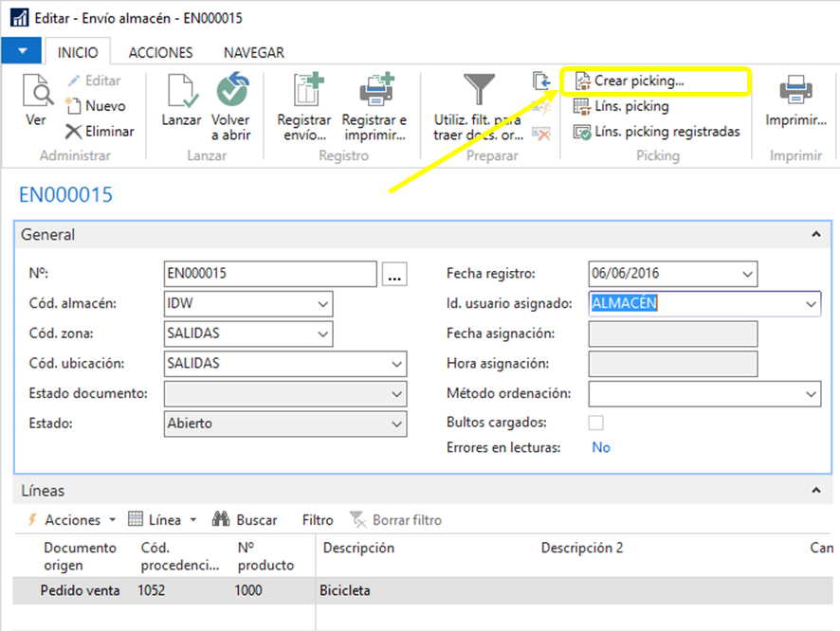Select the Bicicleta description cell
Viewport: 840px width, 631px height.
[345, 590]
